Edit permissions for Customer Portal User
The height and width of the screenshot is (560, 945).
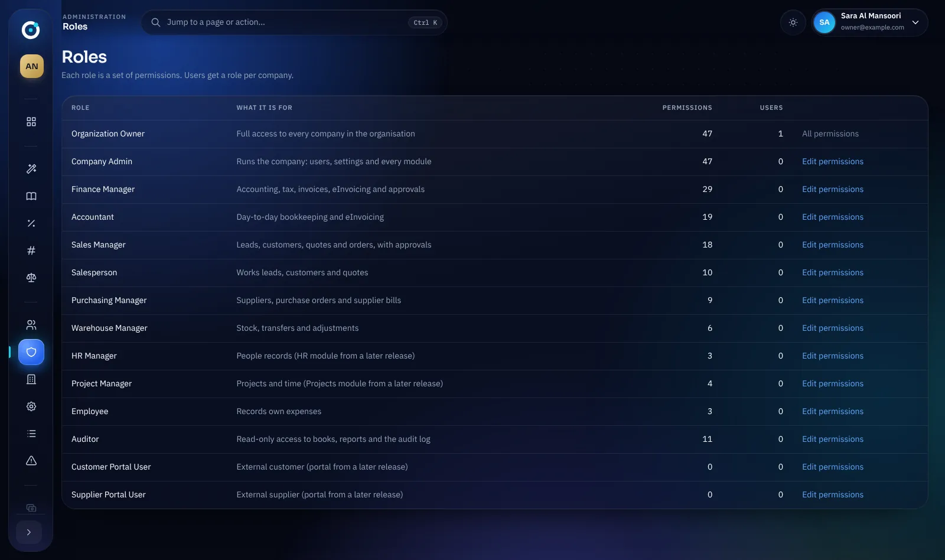point(833,467)
